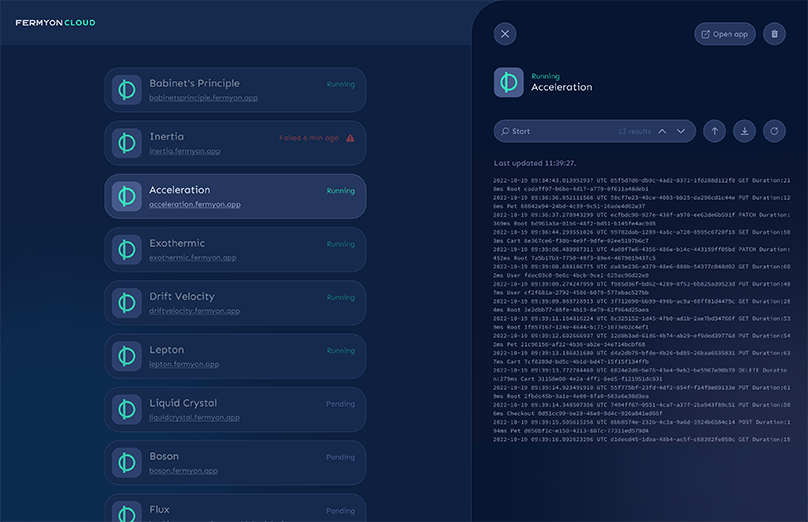Click the Running status on Drift Velocity card
Image resolution: width=808 pixels, height=522 pixels.
[x=341, y=297]
